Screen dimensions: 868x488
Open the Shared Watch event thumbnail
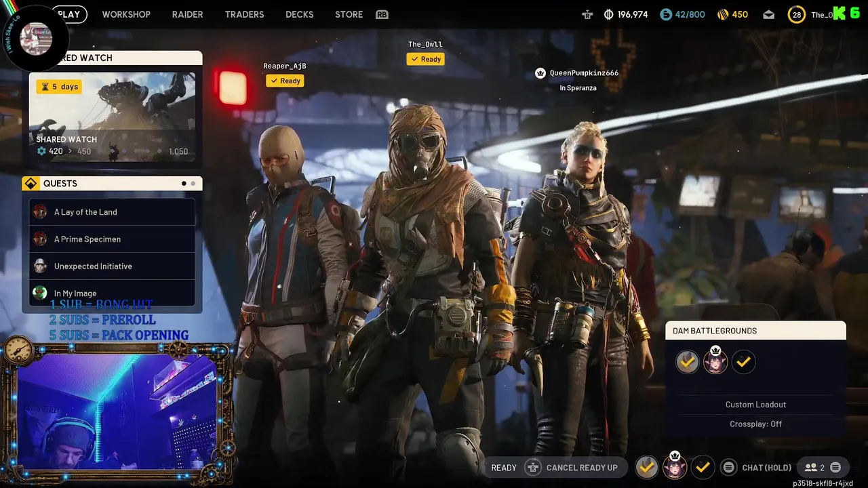click(x=112, y=117)
